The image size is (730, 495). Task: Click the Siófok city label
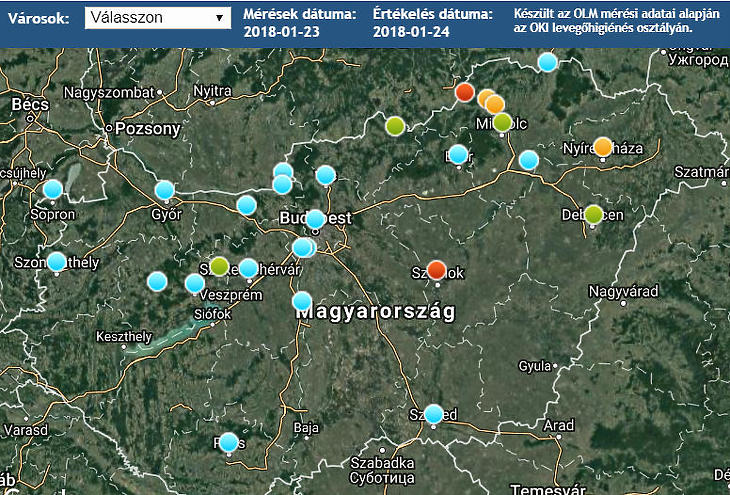coord(212,314)
